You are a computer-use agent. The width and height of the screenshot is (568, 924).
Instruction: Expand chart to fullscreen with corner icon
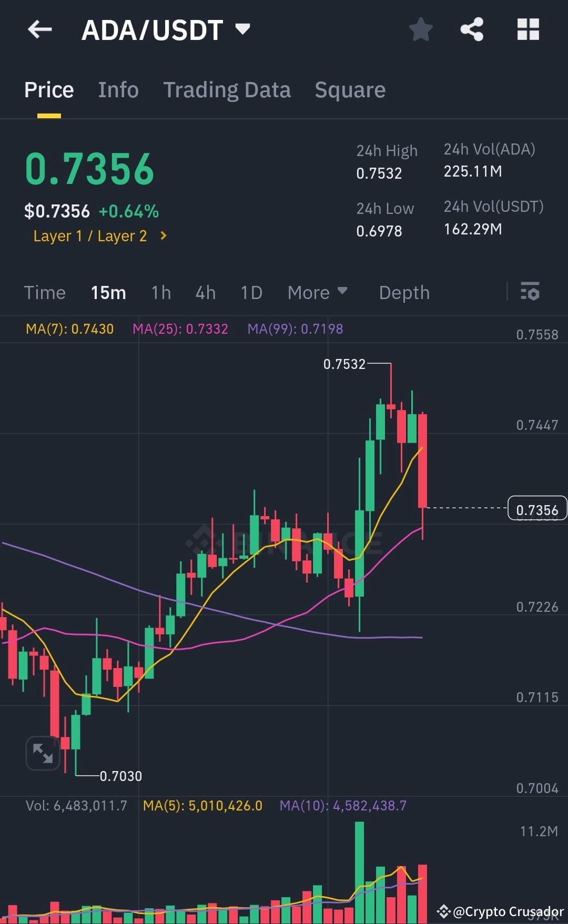pyautogui.click(x=43, y=753)
